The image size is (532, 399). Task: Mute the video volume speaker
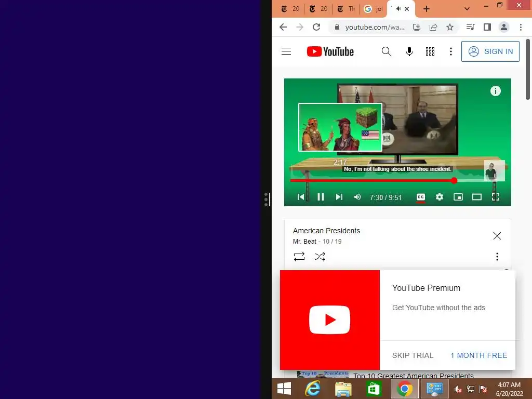pyautogui.click(x=357, y=197)
